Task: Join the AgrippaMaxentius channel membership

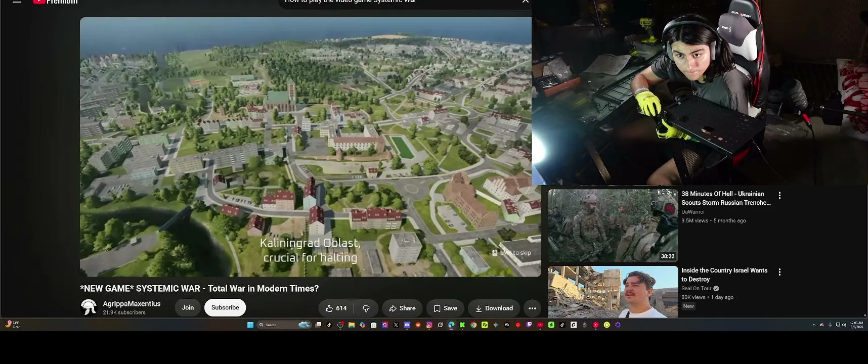Action: [x=188, y=307]
